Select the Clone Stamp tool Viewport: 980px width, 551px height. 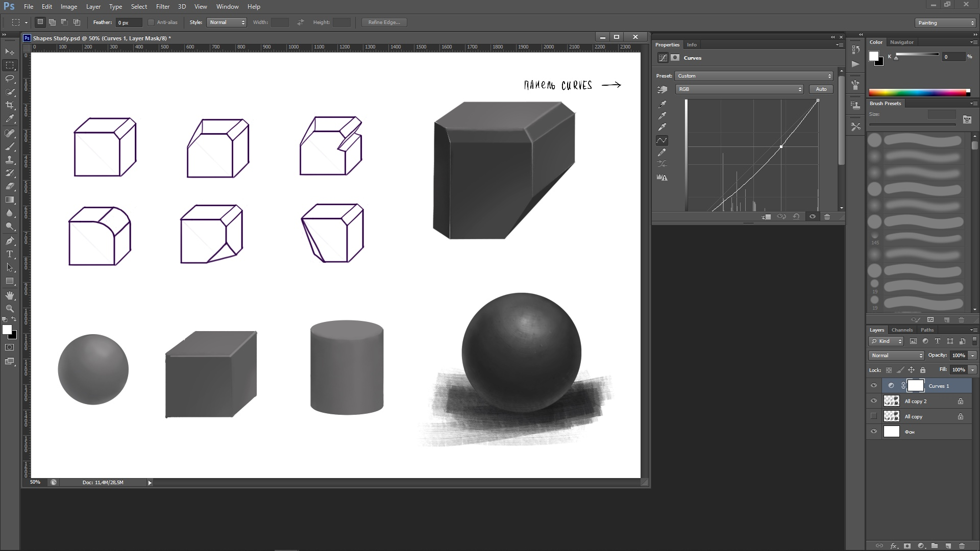tap(10, 160)
